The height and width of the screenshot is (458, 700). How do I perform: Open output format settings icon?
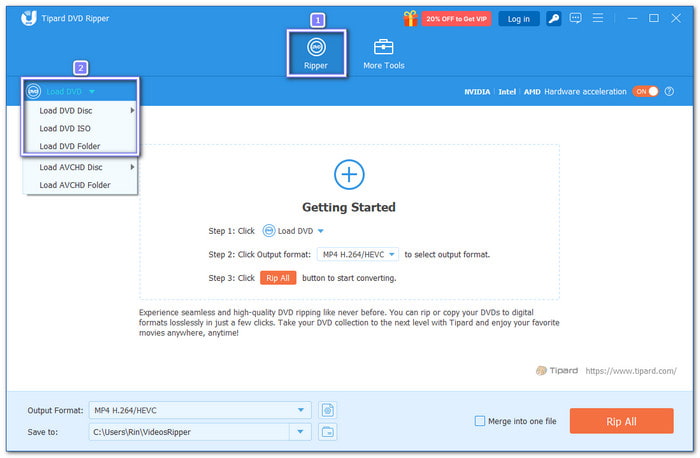click(327, 410)
